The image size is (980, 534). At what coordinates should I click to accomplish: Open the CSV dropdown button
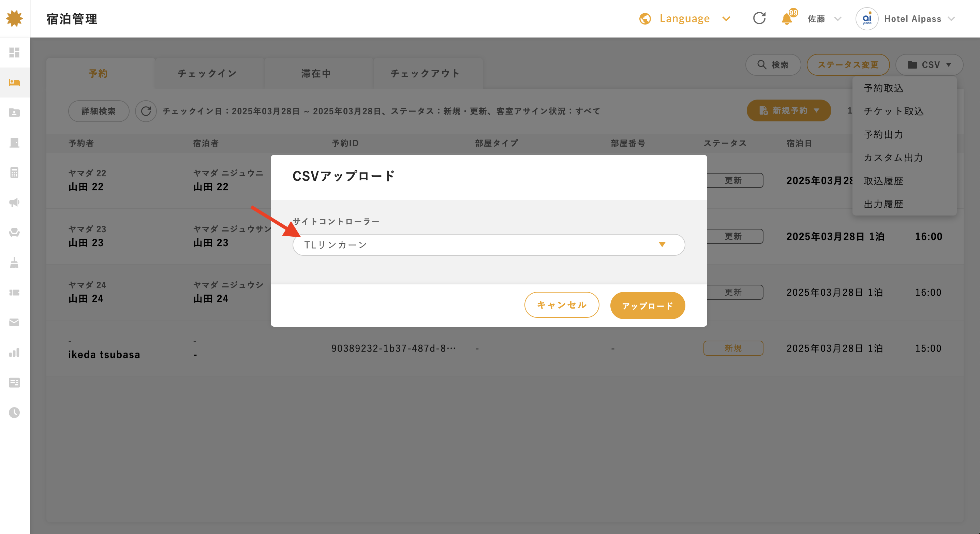pyautogui.click(x=930, y=65)
